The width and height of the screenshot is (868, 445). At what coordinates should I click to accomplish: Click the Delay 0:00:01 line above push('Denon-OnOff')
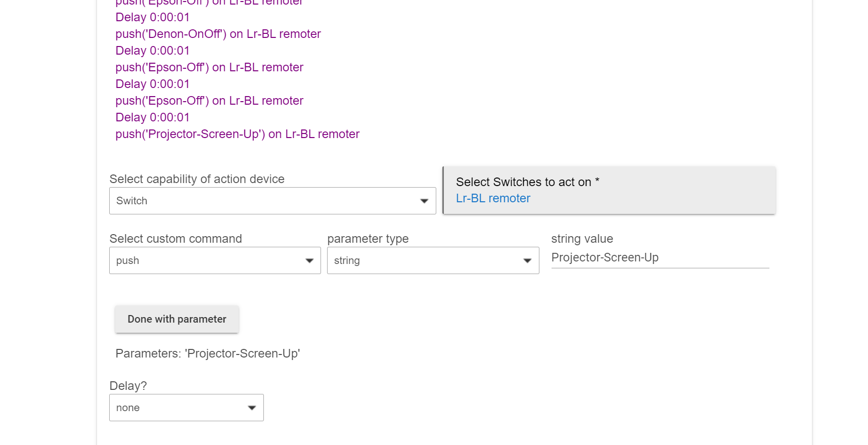[x=152, y=17]
